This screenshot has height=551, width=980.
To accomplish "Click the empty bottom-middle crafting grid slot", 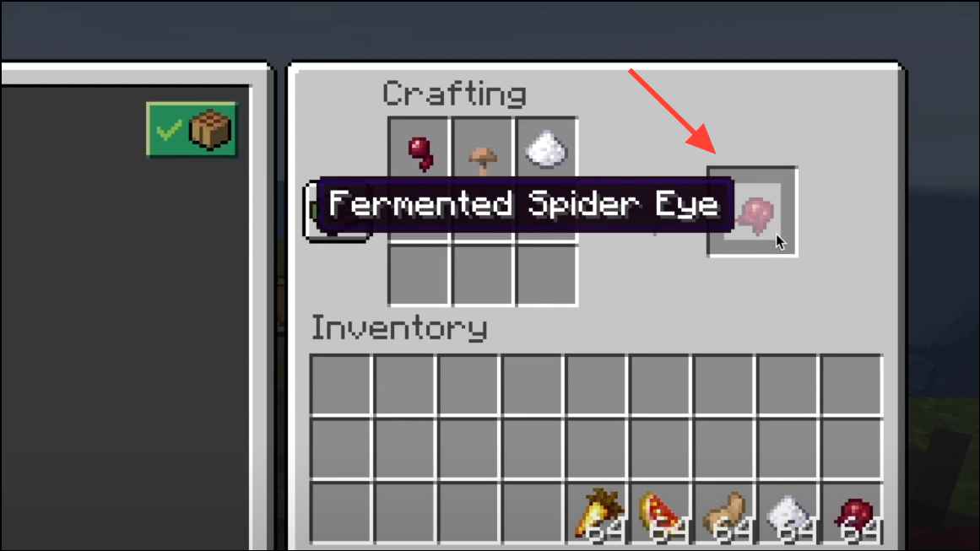I will point(483,275).
